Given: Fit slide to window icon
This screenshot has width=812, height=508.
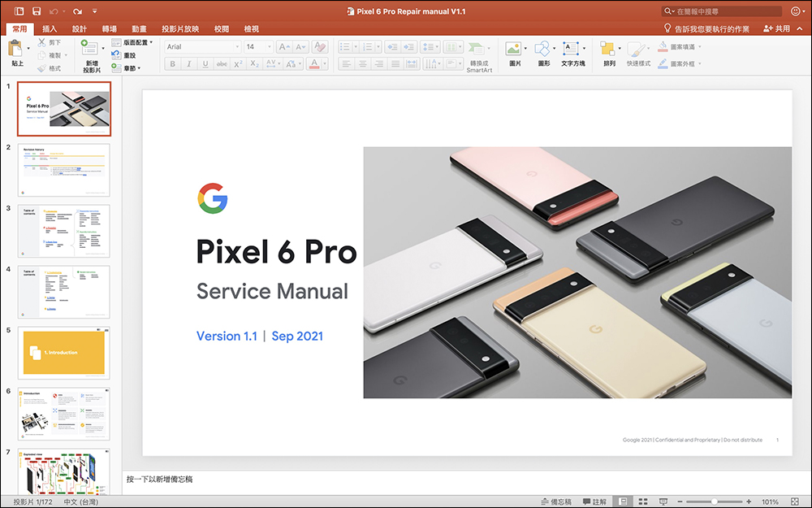Looking at the screenshot, I should click(795, 501).
